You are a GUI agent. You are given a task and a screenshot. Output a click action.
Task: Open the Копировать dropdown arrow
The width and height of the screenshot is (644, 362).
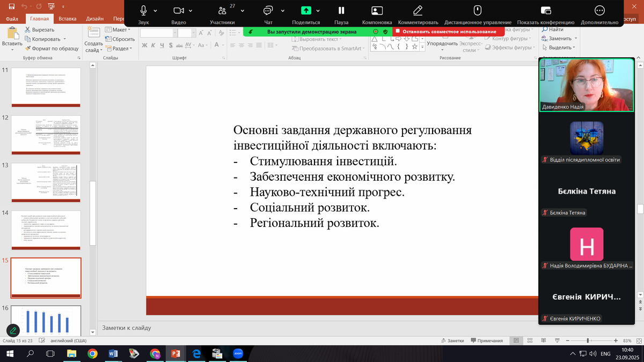[64, 39]
